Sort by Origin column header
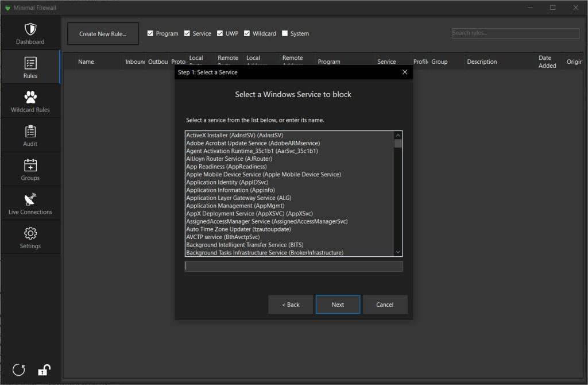 pos(574,61)
